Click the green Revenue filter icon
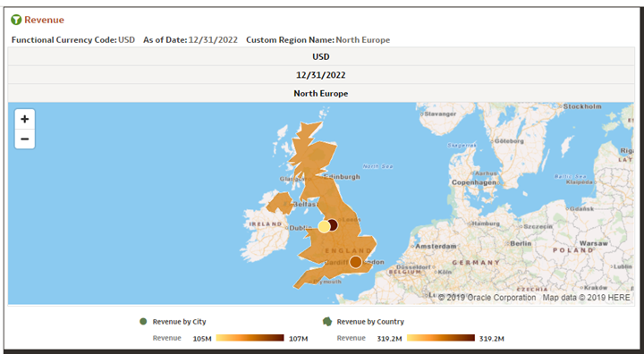 pyautogui.click(x=16, y=20)
